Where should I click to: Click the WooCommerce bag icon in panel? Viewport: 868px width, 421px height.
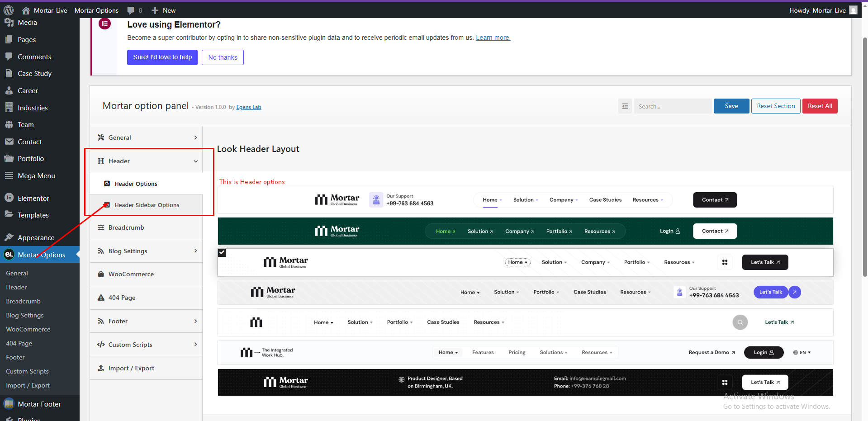101,274
